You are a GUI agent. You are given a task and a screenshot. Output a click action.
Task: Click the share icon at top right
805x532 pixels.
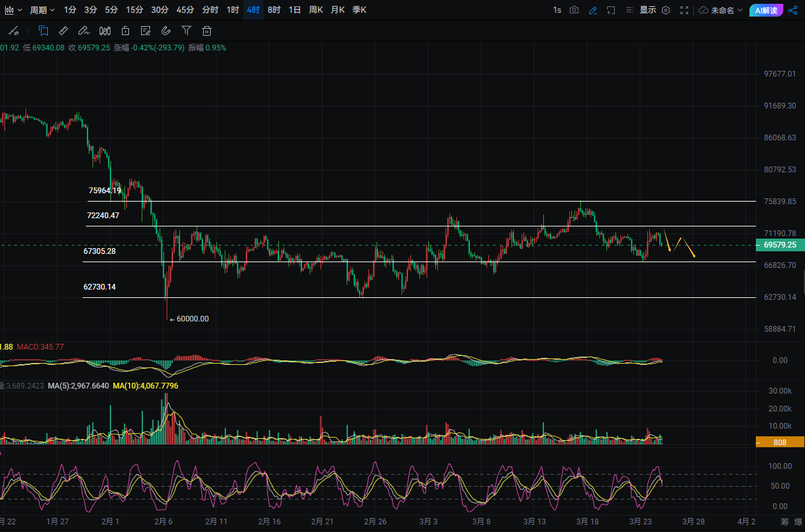(793, 10)
